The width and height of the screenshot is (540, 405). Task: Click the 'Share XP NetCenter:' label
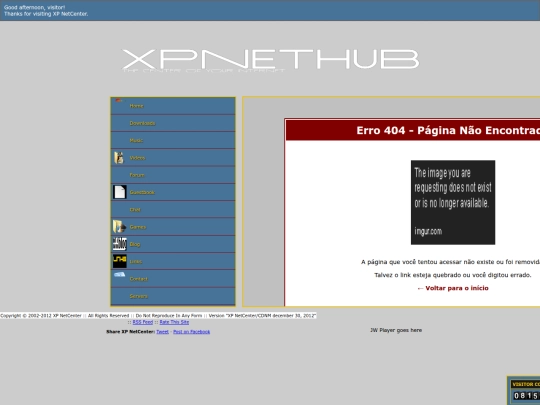point(131,332)
